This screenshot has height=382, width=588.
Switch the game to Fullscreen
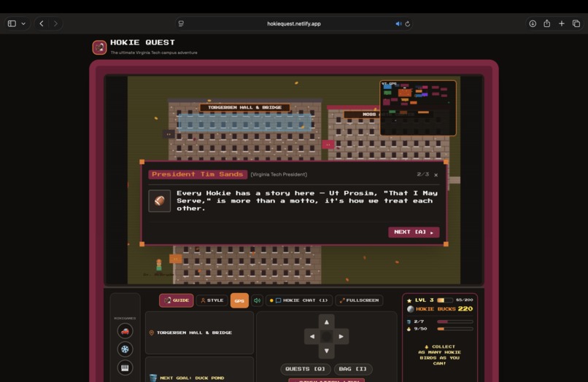pyautogui.click(x=359, y=300)
